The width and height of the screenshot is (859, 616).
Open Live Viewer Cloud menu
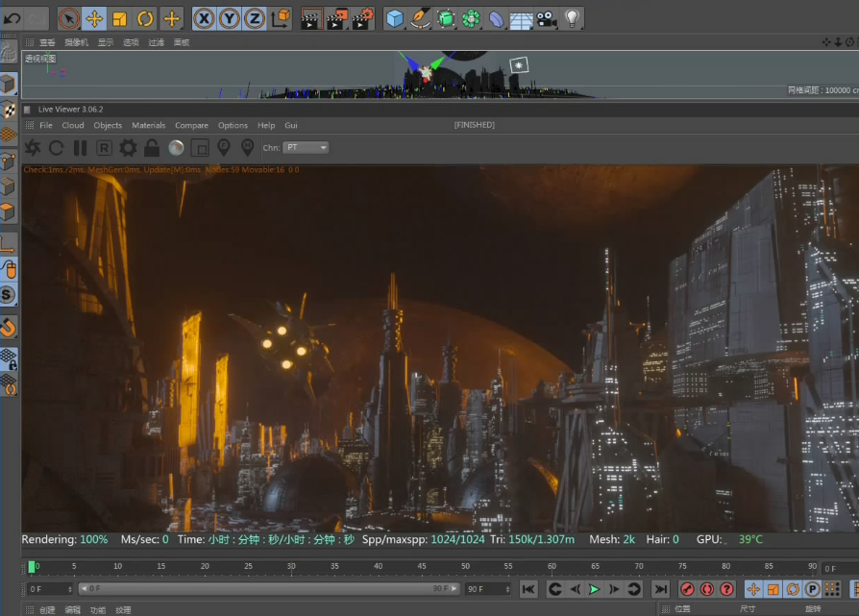tap(73, 126)
